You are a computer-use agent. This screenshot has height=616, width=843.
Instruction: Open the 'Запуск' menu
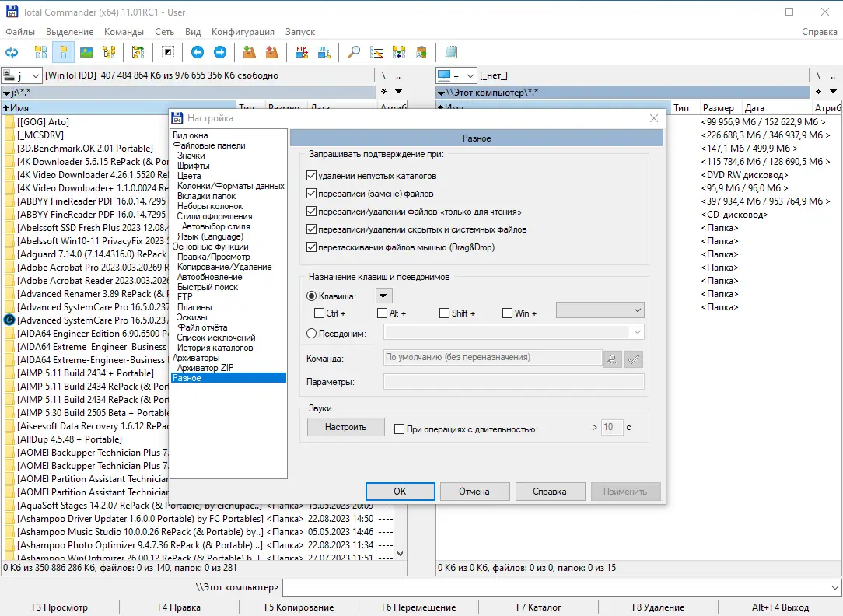point(300,32)
